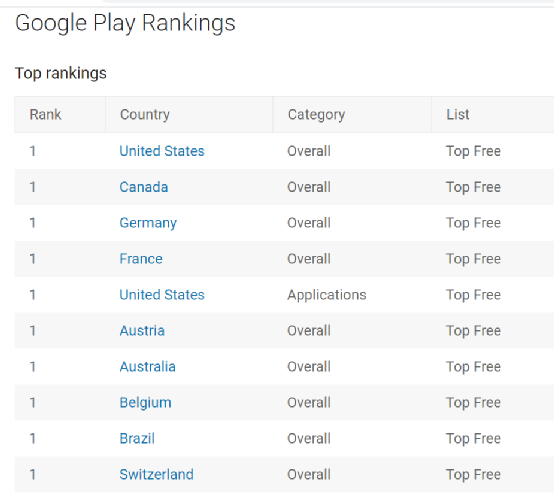
Task: Select the Applications category cell
Action: (x=327, y=295)
